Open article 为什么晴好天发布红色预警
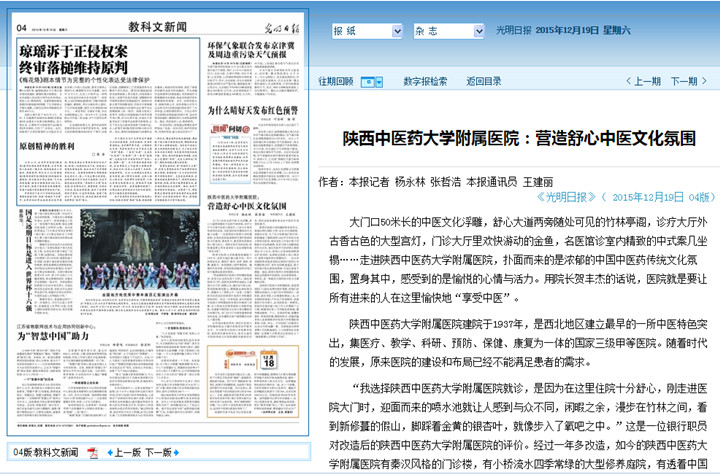The image size is (720, 474). pyautogui.click(x=253, y=110)
